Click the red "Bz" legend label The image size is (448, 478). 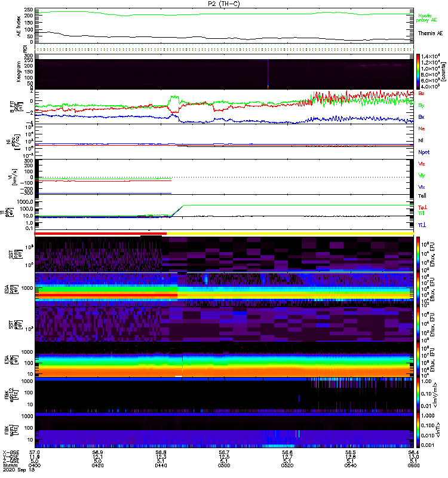(x=421, y=94)
